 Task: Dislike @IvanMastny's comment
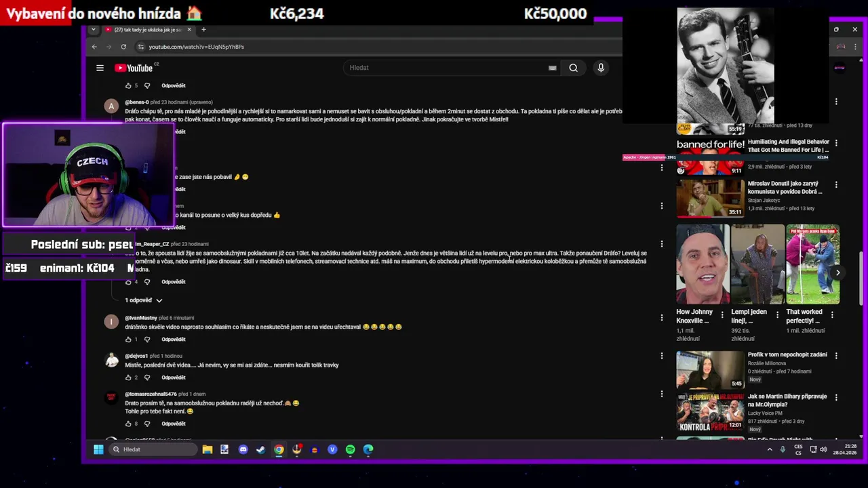pyautogui.click(x=147, y=339)
